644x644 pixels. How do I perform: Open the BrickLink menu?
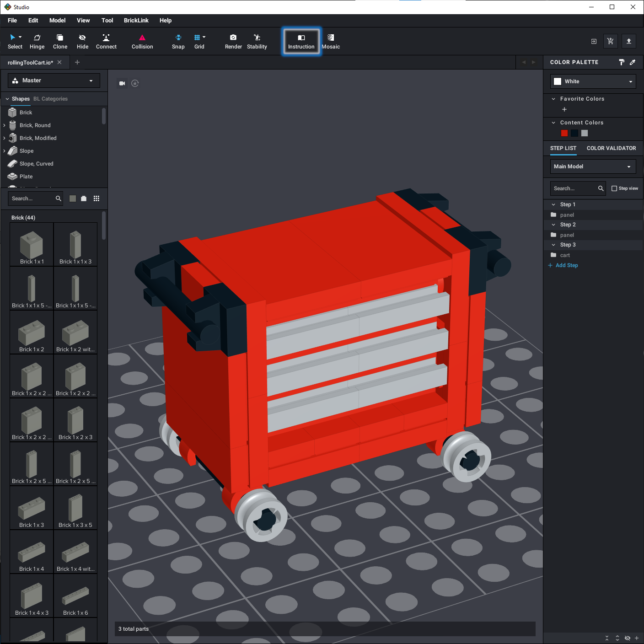[136, 21]
